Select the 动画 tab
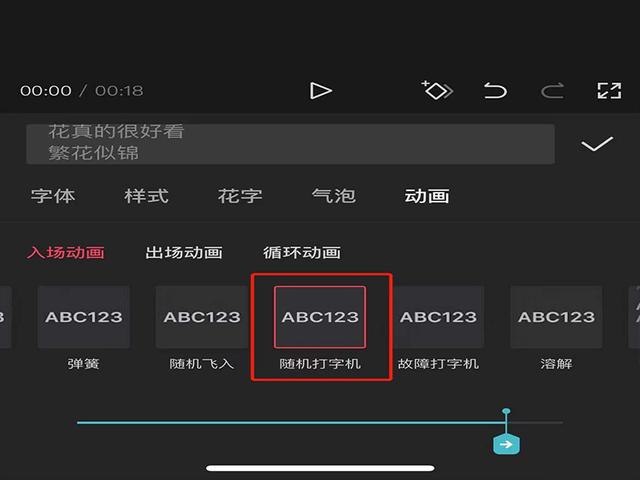The width and height of the screenshot is (640, 480). pos(427,196)
